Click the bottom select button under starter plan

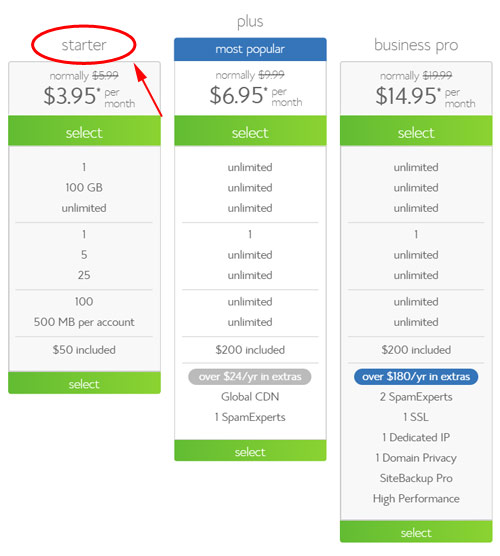point(84,383)
